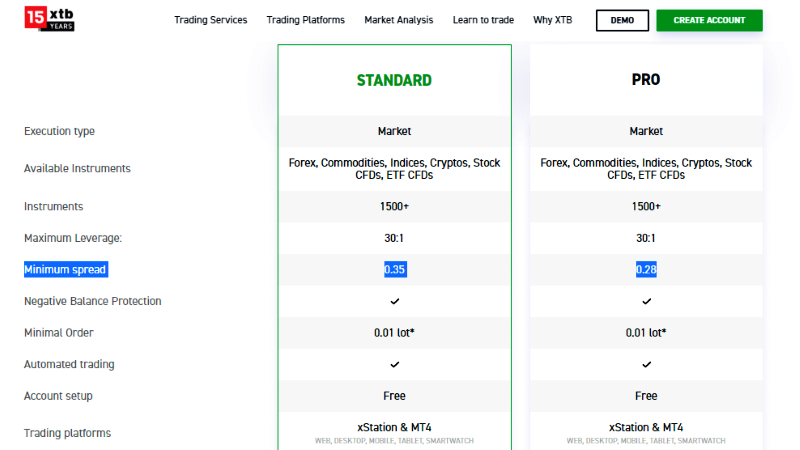Open the Trading Platforms menu
This screenshot has width=800, height=450.
pyautogui.click(x=306, y=20)
